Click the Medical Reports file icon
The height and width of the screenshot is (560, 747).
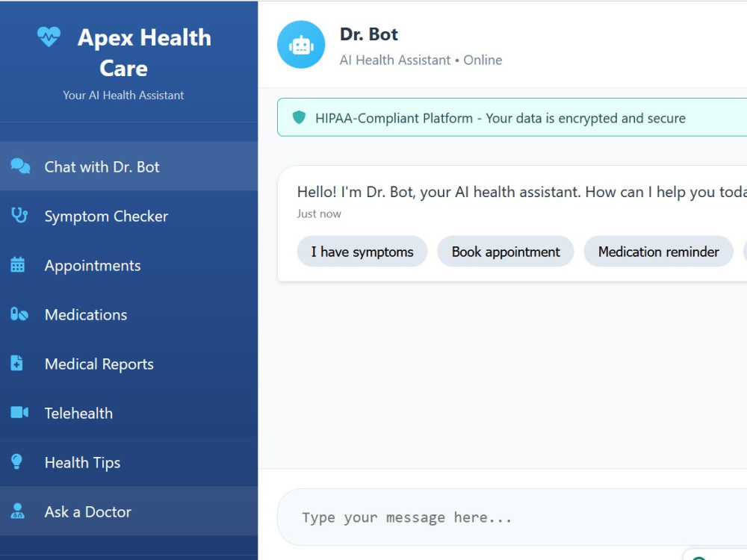16,364
